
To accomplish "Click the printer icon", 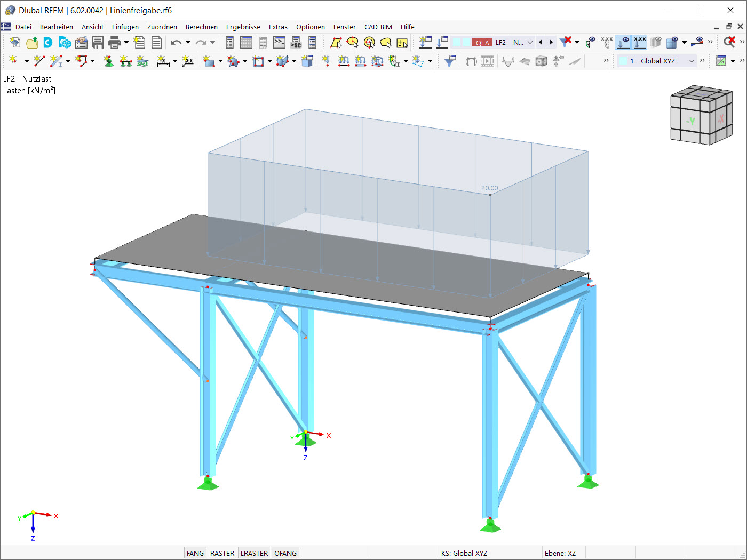I will [114, 43].
